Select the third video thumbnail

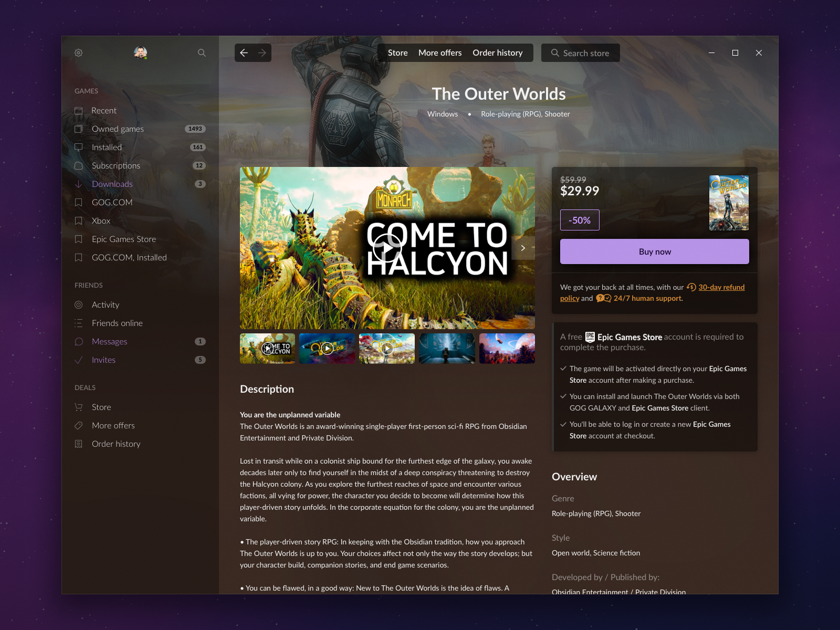387,349
